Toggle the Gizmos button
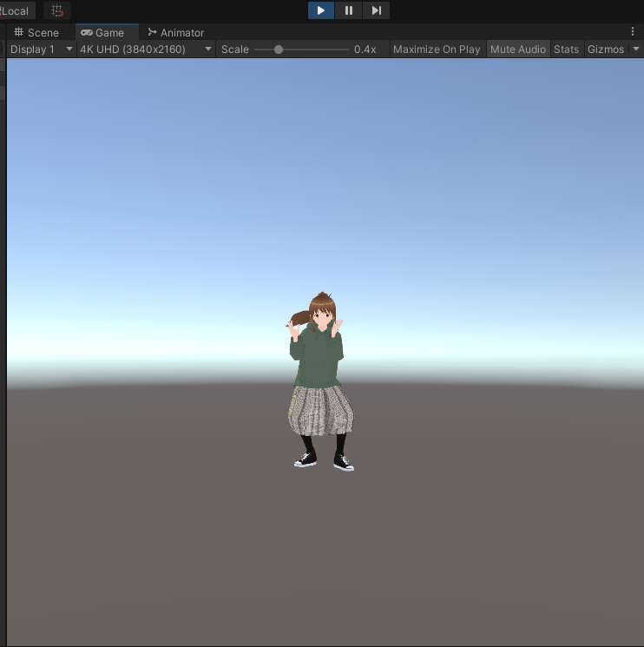The width and height of the screenshot is (644, 647). 605,50
